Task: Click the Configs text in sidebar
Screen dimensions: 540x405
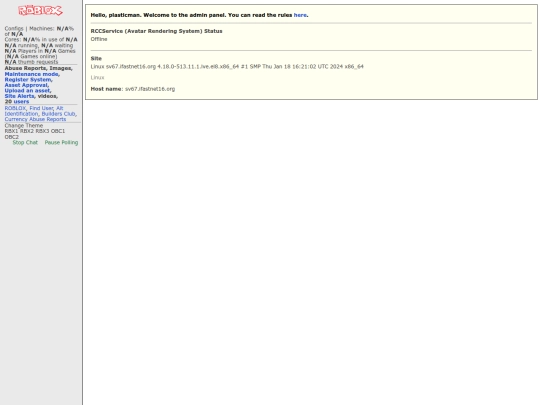Action: (14, 29)
